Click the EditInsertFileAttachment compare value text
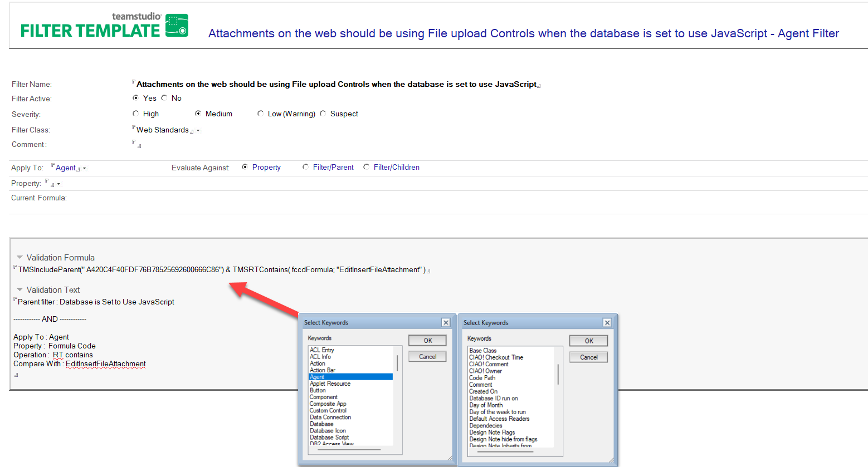 click(x=105, y=363)
